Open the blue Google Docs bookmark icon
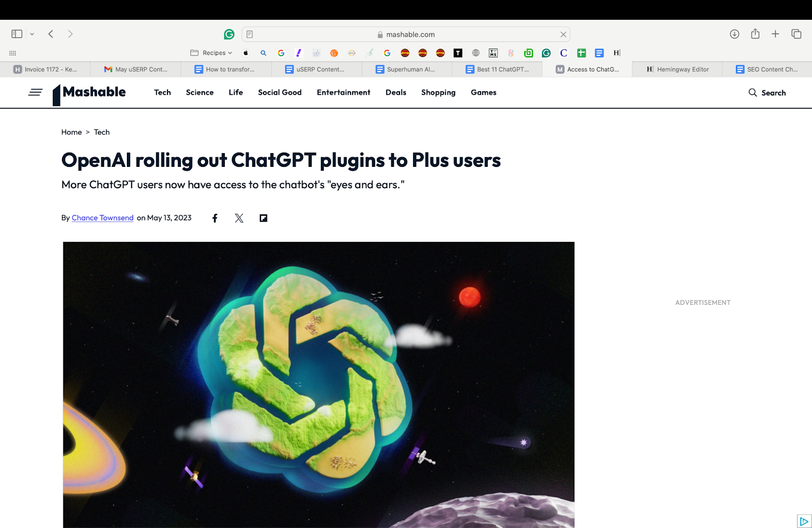 click(599, 53)
